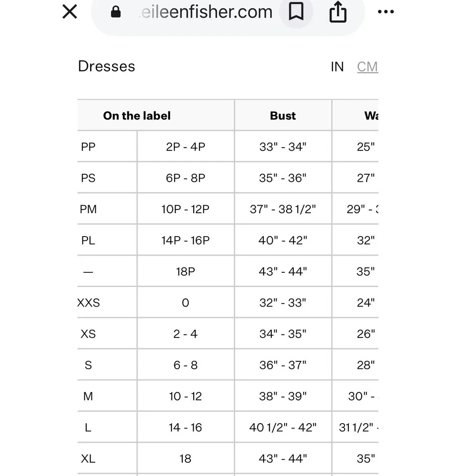Open the three-dot more options menu
This screenshot has height=476, width=476.
386,12
